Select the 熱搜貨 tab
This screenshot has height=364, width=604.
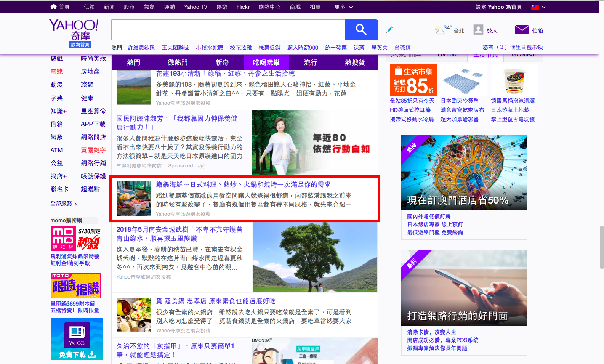pos(355,62)
